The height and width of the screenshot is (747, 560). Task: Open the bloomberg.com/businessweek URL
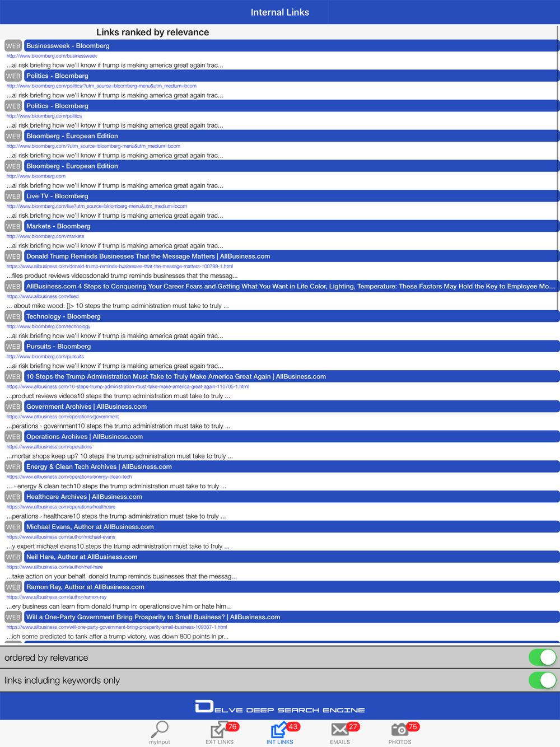pos(52,56)
